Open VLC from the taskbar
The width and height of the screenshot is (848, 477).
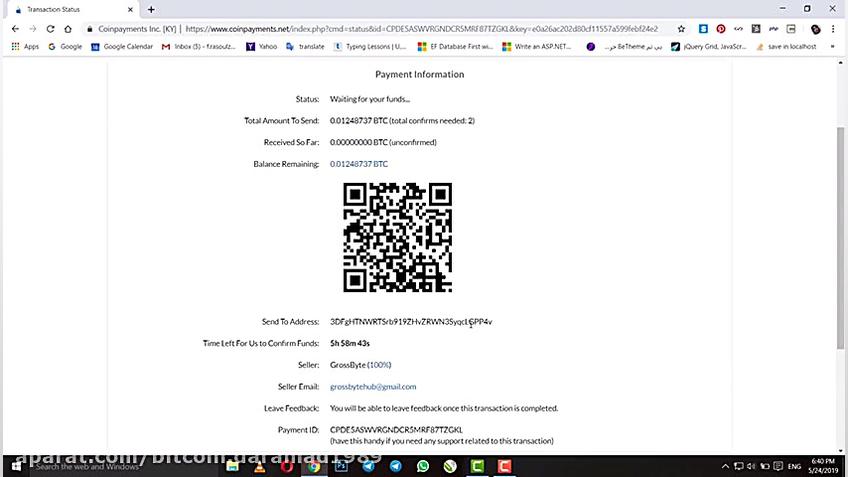pos(260,466)
